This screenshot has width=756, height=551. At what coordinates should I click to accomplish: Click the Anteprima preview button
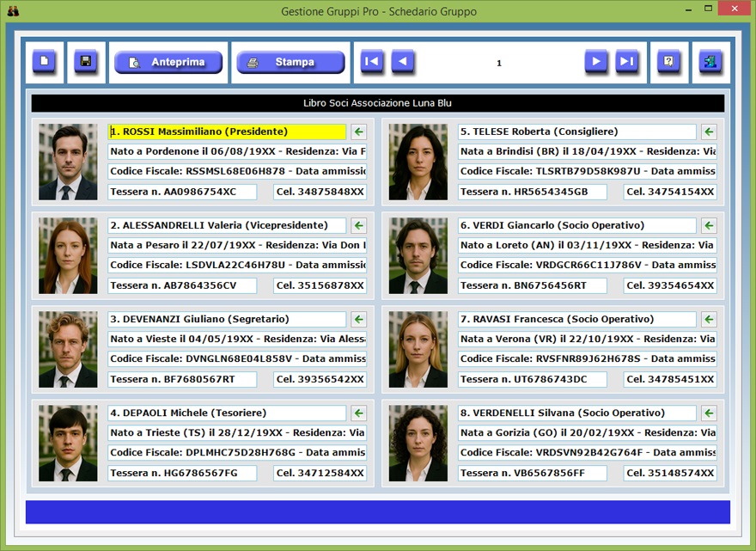tap(168, 62)
